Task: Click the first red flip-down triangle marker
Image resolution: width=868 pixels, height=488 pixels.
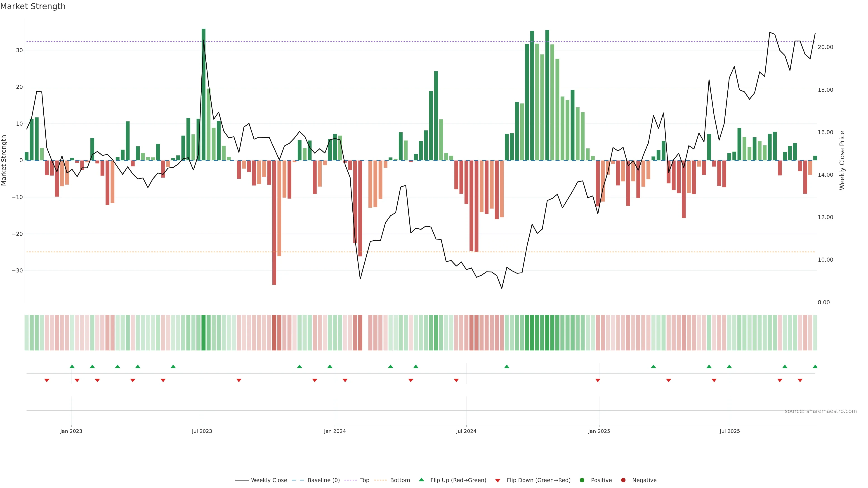Action: click(x=47, y=380)
